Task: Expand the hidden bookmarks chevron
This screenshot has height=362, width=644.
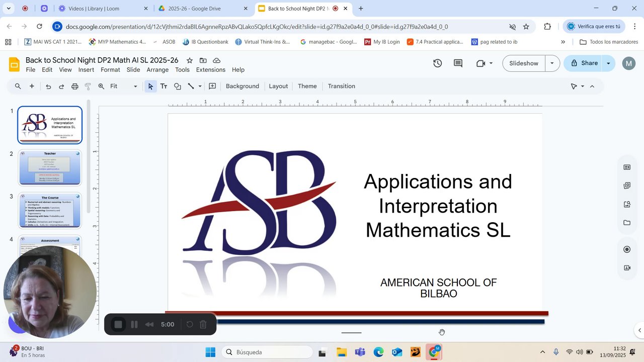Action: pyautogui.click(x=563, y=42)
